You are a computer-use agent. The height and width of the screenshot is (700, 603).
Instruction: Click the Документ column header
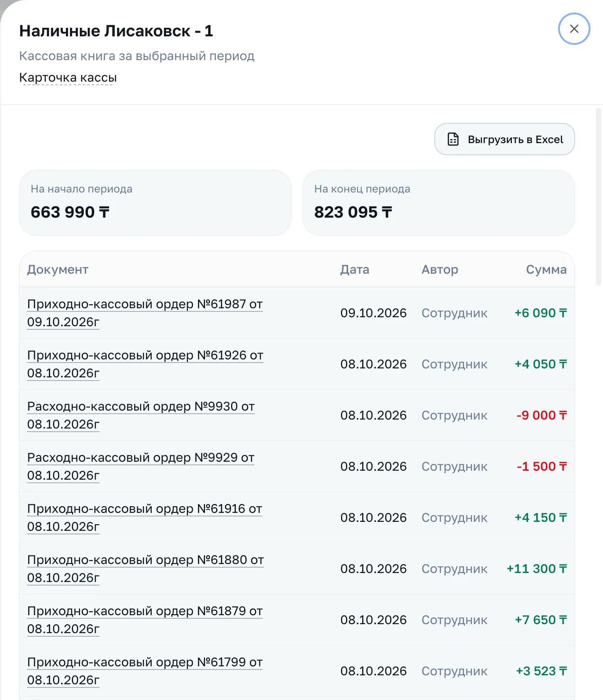coord(58,270)
